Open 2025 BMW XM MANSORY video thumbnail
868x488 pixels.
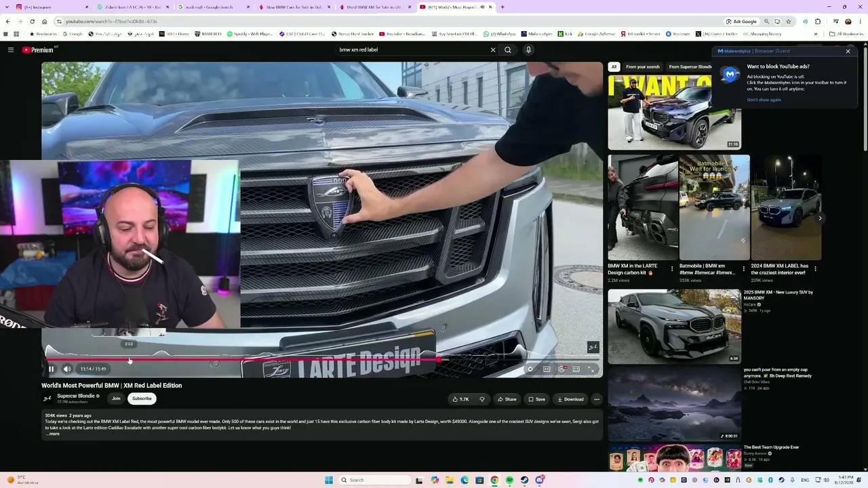pos(674,327)
